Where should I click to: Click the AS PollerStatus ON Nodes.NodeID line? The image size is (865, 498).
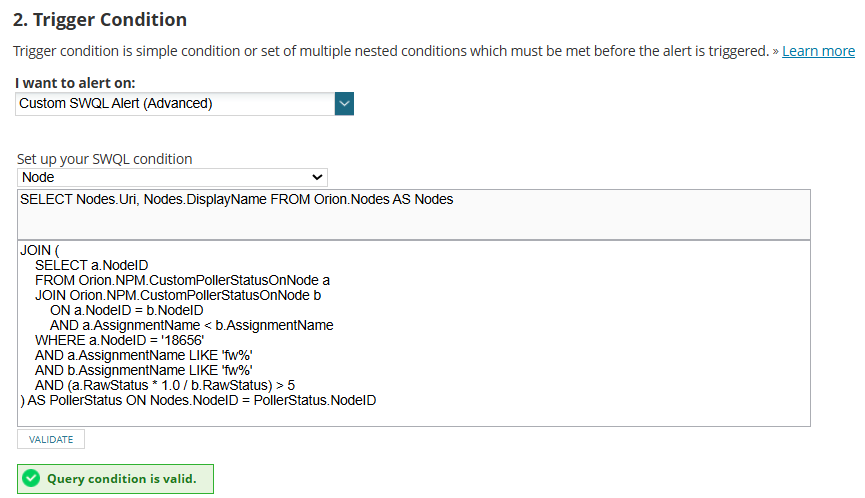pos(199,400)
